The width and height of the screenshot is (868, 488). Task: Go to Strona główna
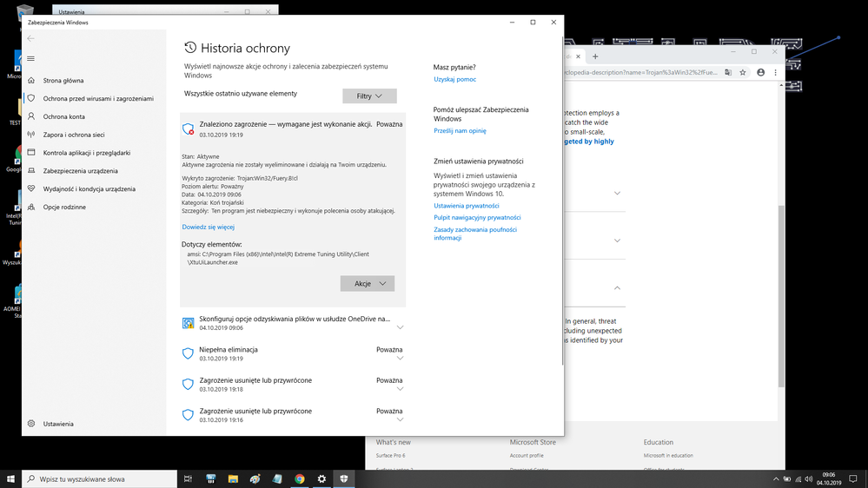coord(63,80)
